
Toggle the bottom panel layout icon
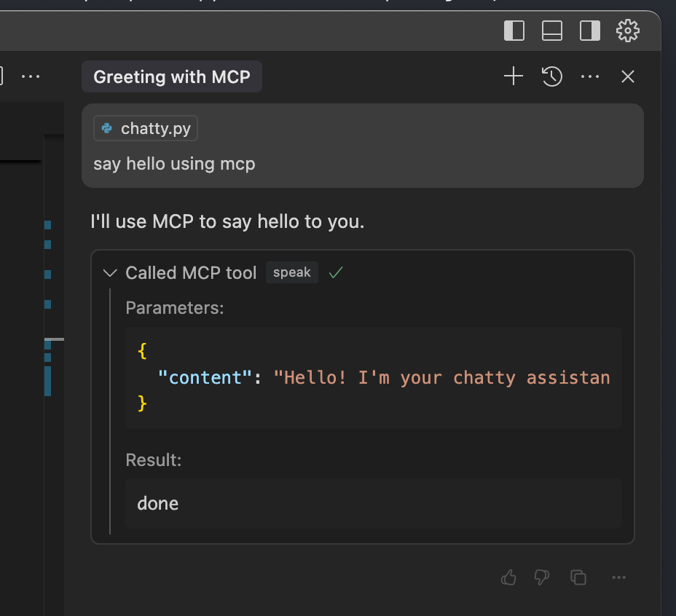tap(552, 31)
